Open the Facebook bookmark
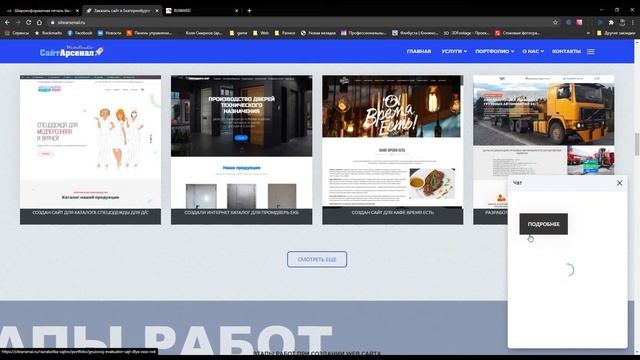The width and height of the screenshot is (640, 360). coord(80,33)
